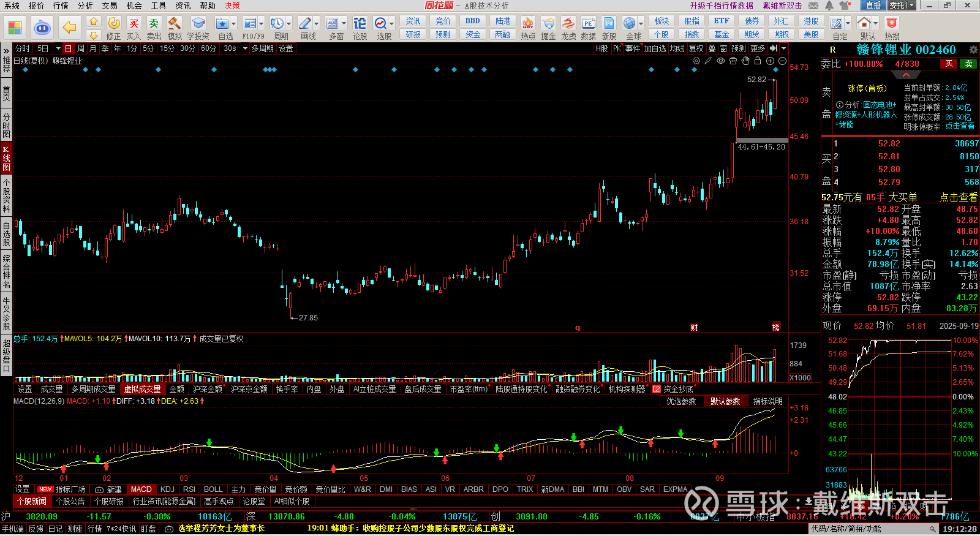Zoom out with the chart minus icon
This screenshot has height=536, width=980.
click(x=782, y=61)
